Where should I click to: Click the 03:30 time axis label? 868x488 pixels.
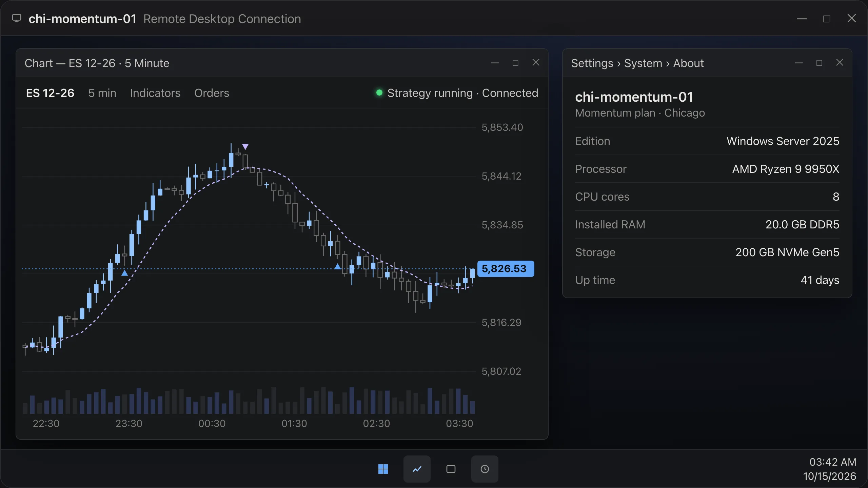(459, 424)
